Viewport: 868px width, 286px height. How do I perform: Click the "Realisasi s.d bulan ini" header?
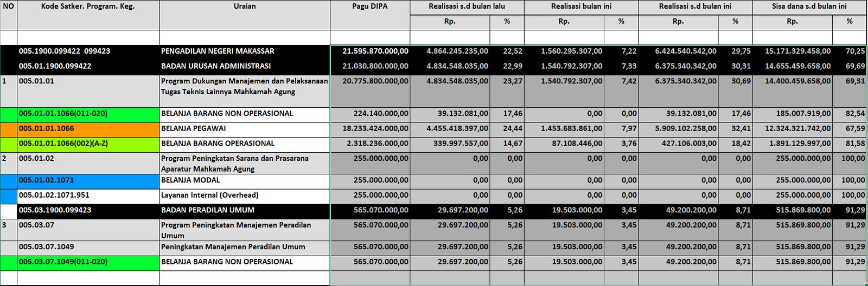click(695, 6)
